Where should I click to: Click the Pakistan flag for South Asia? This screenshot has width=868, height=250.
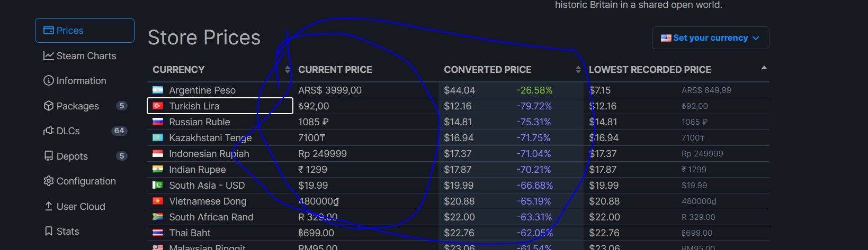click(x=158, y=185)
